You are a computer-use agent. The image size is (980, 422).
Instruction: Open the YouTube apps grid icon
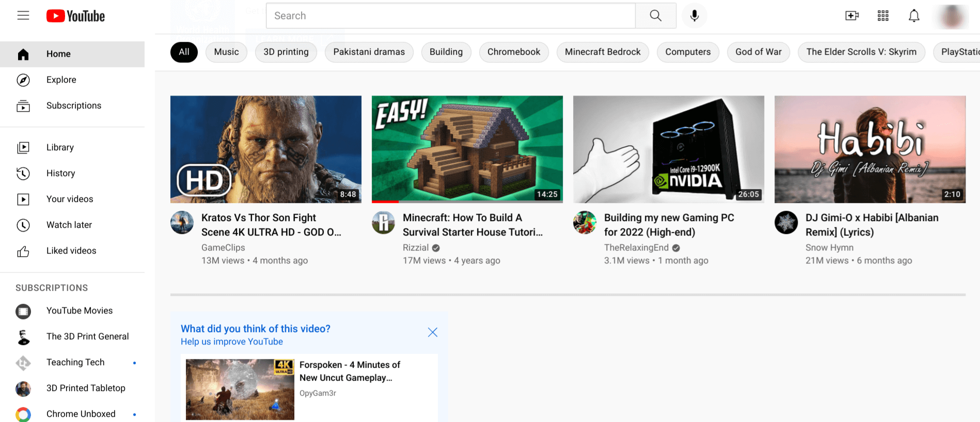(883, 15)
